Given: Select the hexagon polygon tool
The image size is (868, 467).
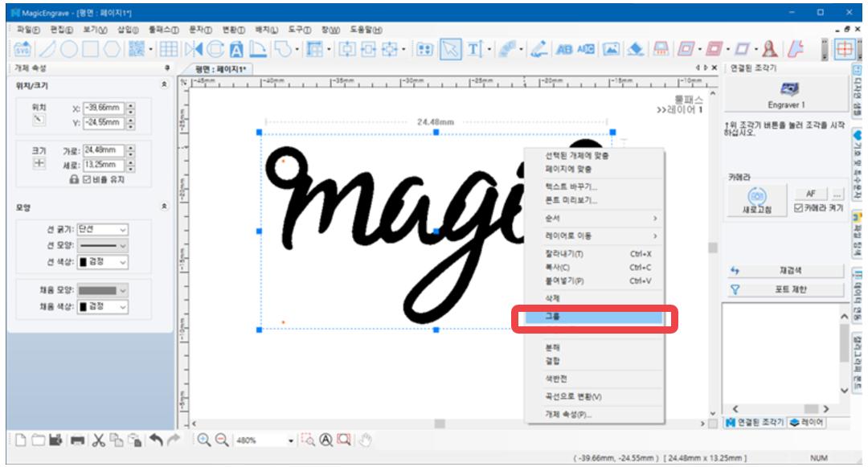Looking at the screenshot, I should pyautogui.click(x=112, y=49).
